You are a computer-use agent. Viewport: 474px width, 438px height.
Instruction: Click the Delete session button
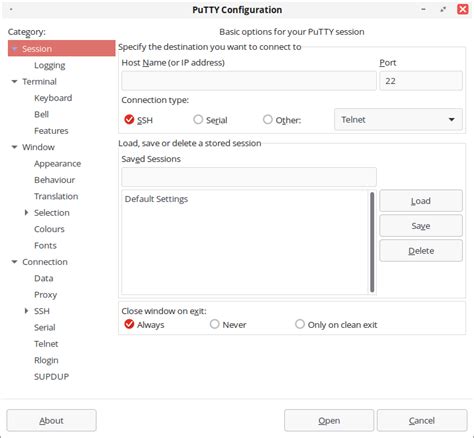click(x=421, y=251)
